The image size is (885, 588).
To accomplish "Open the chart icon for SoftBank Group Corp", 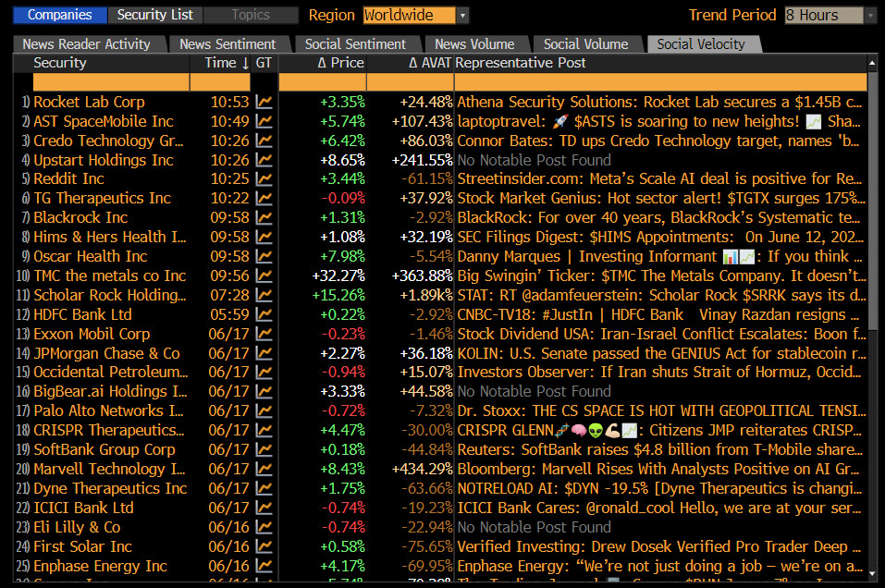I will [264, 449].
